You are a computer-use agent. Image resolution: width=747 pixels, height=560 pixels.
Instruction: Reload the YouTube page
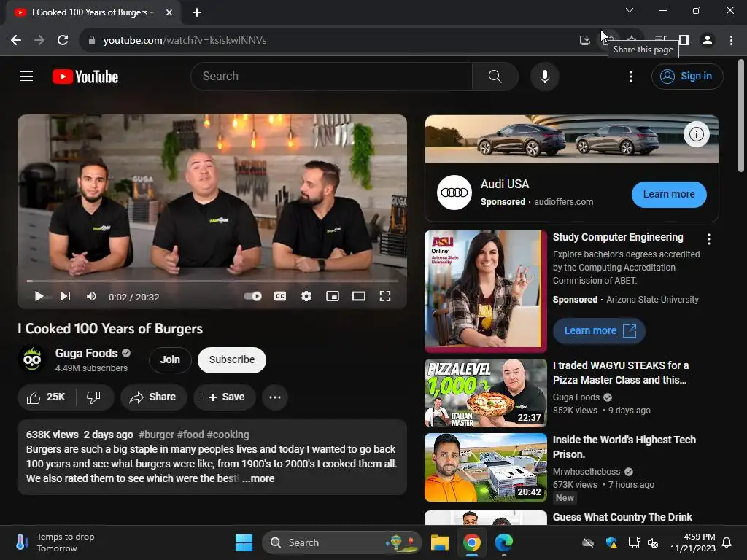[63, 41]
